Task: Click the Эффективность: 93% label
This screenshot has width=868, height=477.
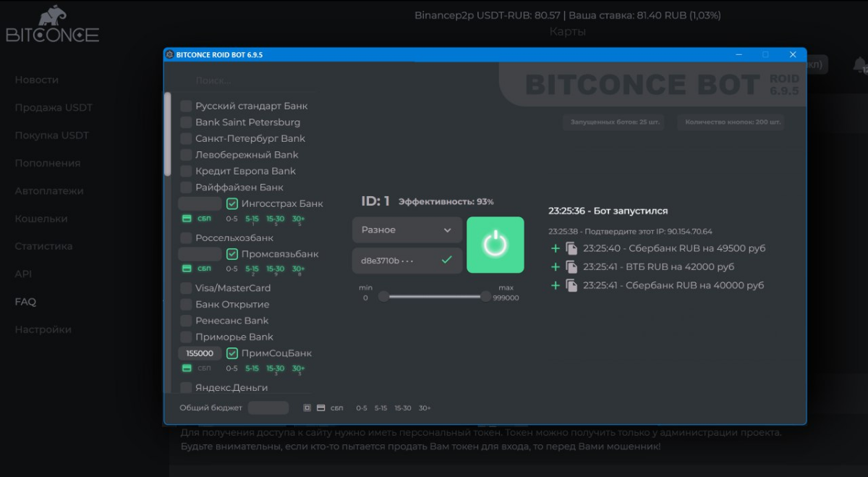Action: [446, 202]
